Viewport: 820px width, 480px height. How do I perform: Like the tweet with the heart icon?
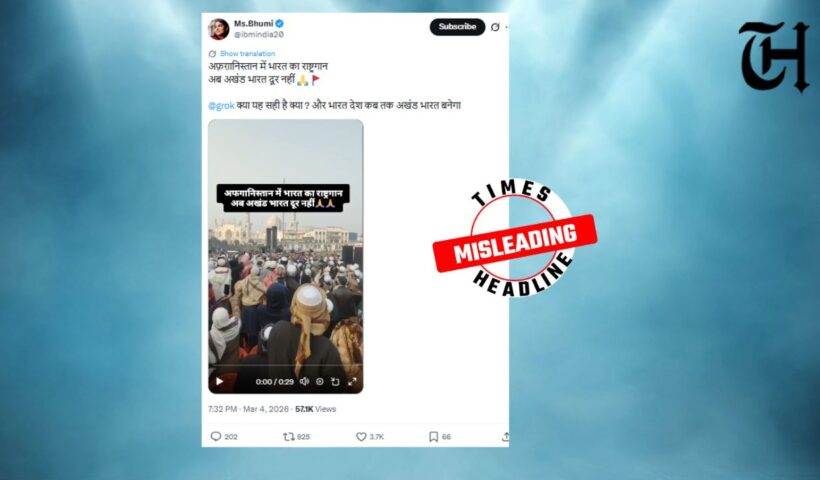point(361,436)
